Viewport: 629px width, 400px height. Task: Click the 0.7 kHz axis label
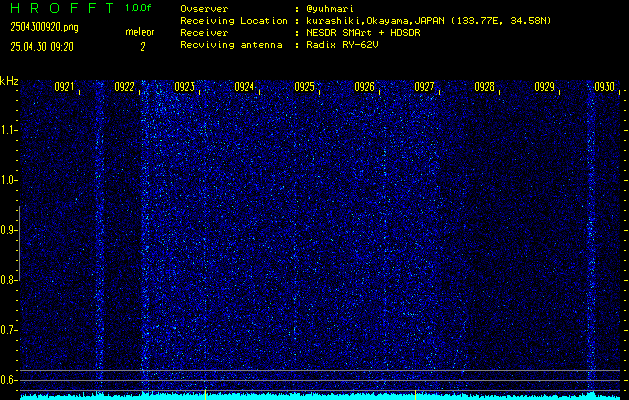(x=8, y=330)
